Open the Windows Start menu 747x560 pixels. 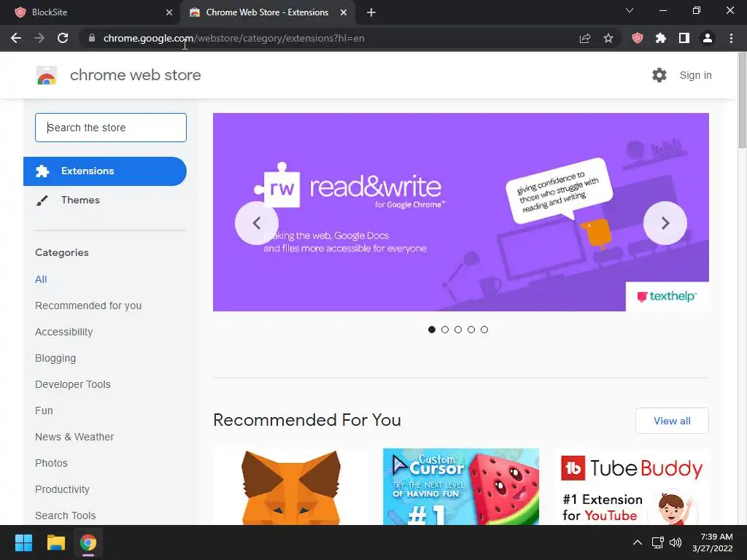tap(23, 542)
